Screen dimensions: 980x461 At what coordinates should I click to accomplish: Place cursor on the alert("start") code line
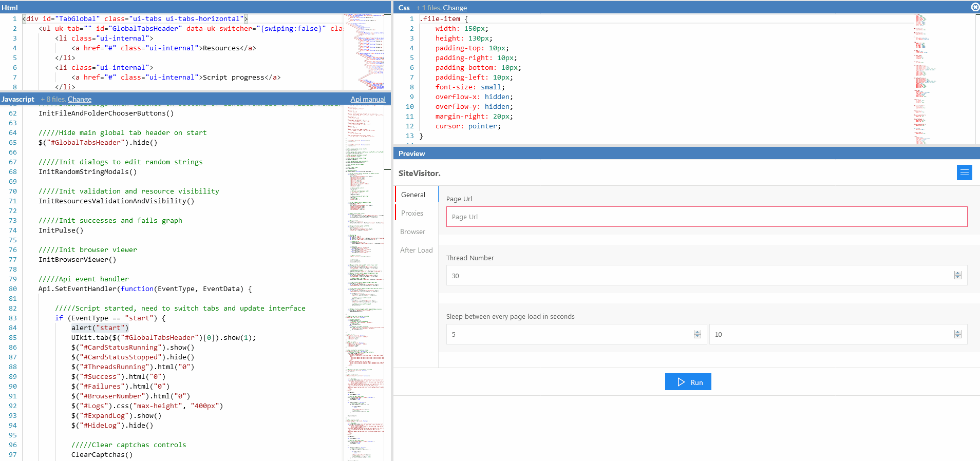click(100, 328)
